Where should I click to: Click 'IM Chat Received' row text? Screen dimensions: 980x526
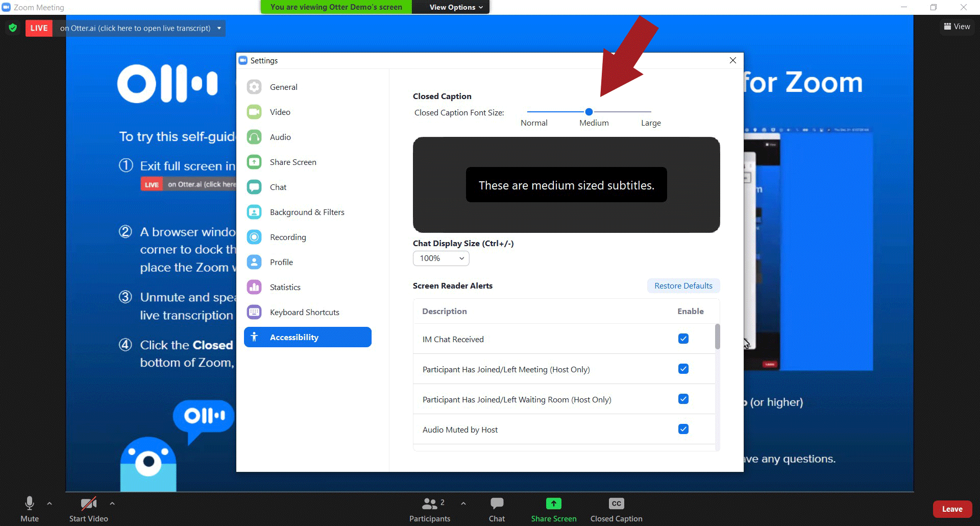453,339
